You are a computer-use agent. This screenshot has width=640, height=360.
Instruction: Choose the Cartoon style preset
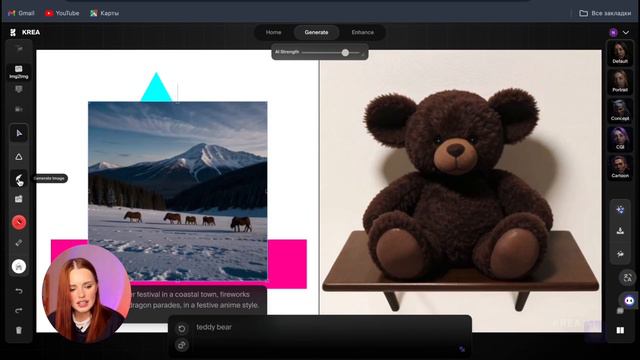(620, 167)
